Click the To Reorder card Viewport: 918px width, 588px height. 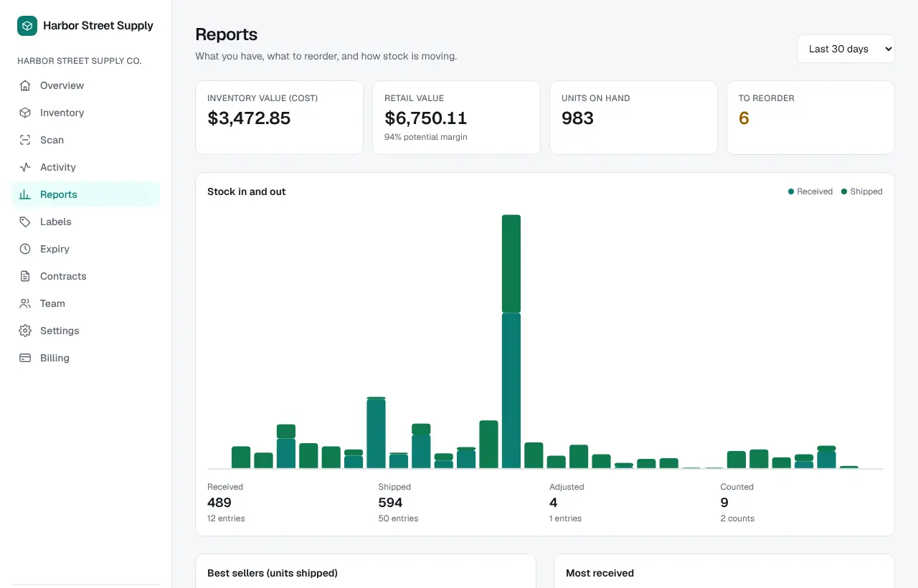click(x=810, y=118)
